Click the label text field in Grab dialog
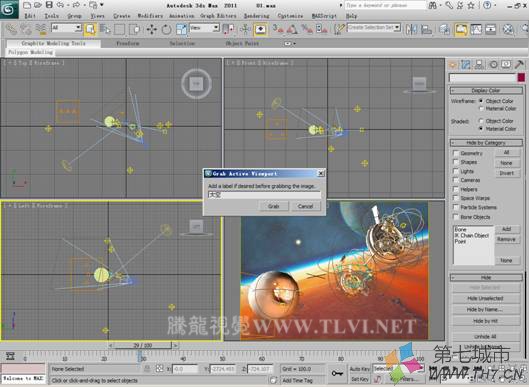 tap(264, 195)
